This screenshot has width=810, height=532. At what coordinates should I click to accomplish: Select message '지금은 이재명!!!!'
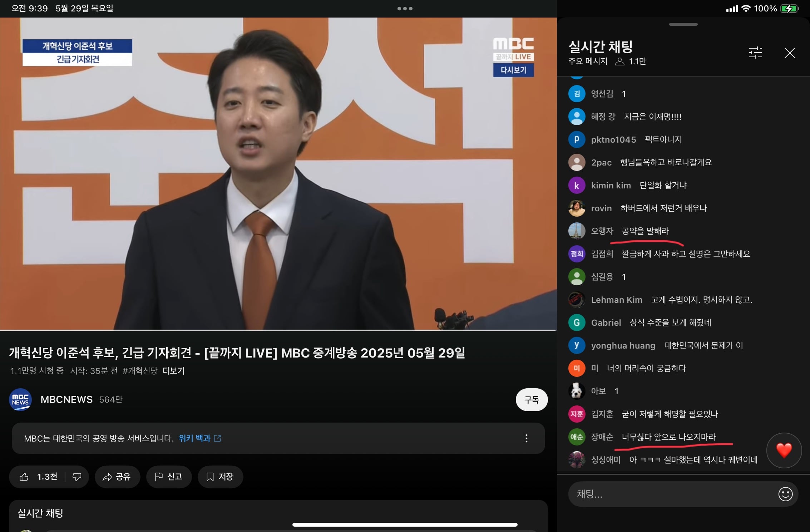coord(653,117)
